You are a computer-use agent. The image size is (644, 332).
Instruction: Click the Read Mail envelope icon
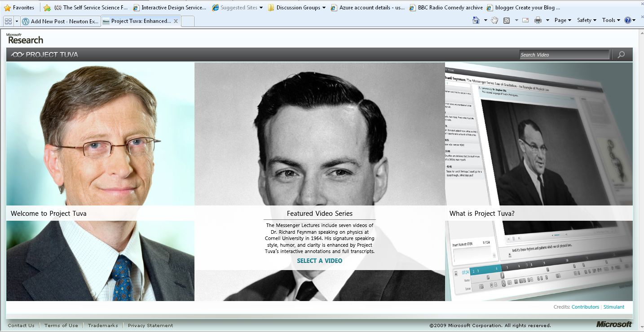click(525, 20)
